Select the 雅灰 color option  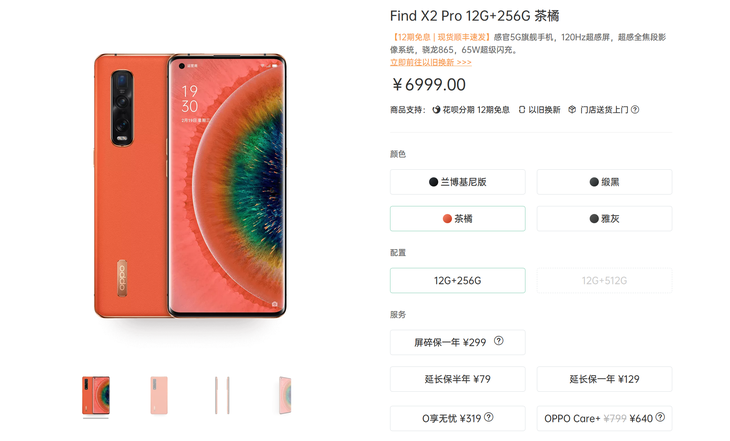tap(604, 219)
